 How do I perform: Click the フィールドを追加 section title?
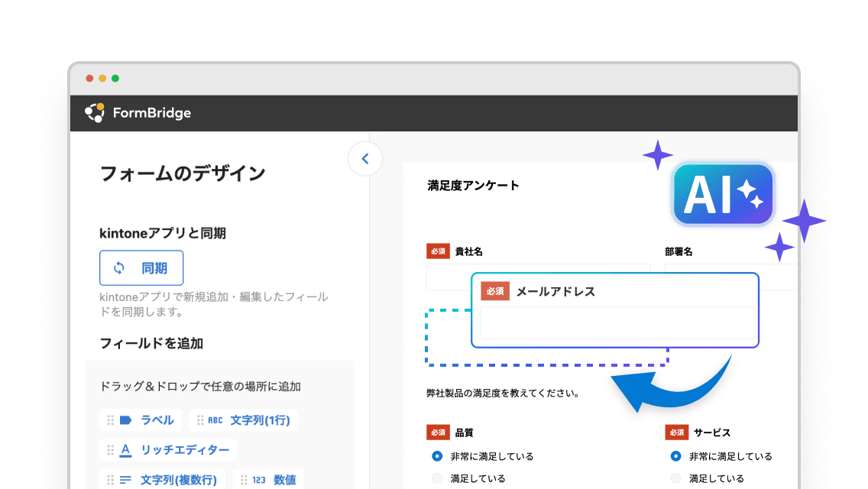tap(151, 343)
